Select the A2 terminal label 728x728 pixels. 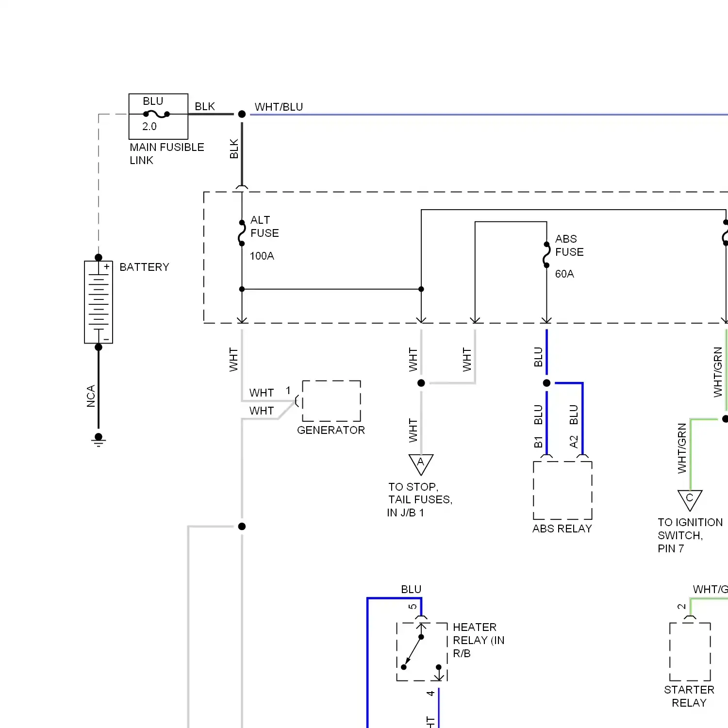click(x=574, y=442)
